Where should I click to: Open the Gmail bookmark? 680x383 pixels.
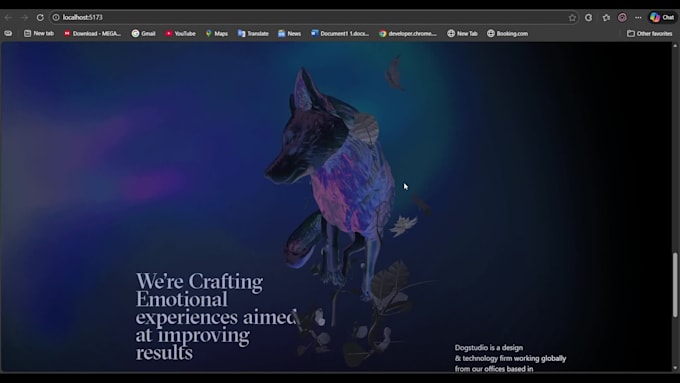[x=144, y=33]
